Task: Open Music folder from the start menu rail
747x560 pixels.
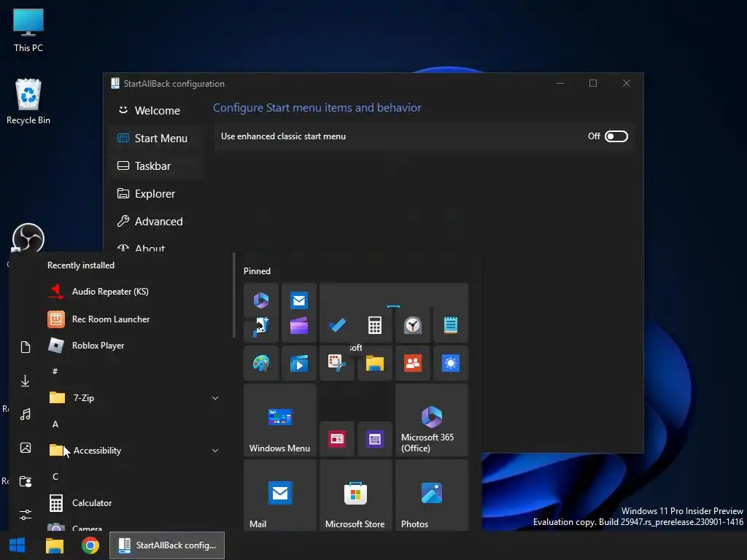Action: pos(26,414)
